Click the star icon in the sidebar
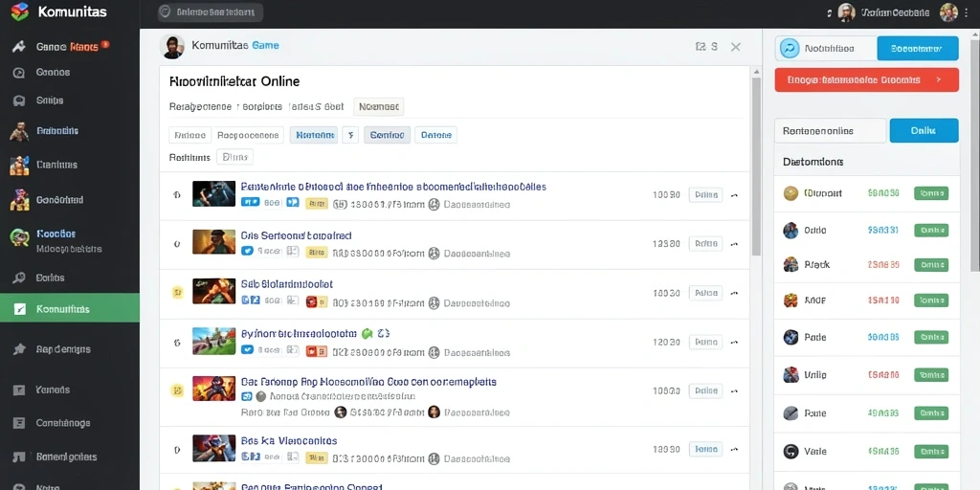 pos(19,348)
